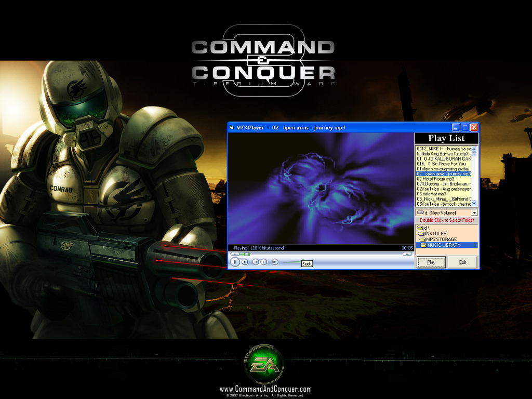Close the MP3 Player window
This screenshot has height=399, width=532.
474,128
